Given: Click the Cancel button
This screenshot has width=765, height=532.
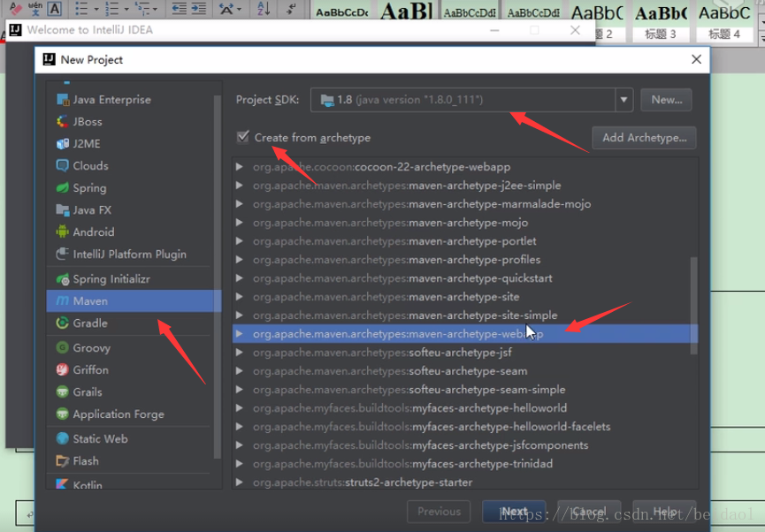Looking at the screenshot, I should click(589, 512).
